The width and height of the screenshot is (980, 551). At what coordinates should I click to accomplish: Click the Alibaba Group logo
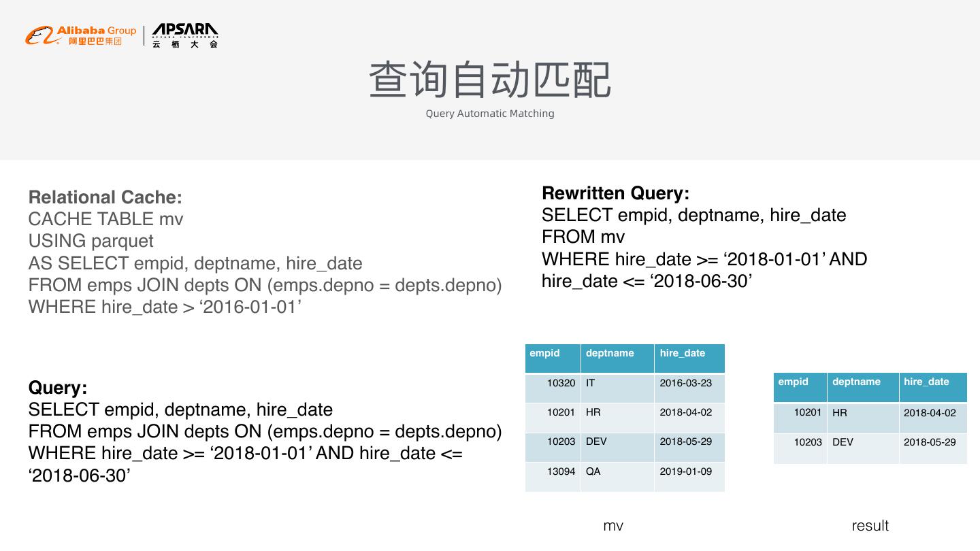[80, 35]
